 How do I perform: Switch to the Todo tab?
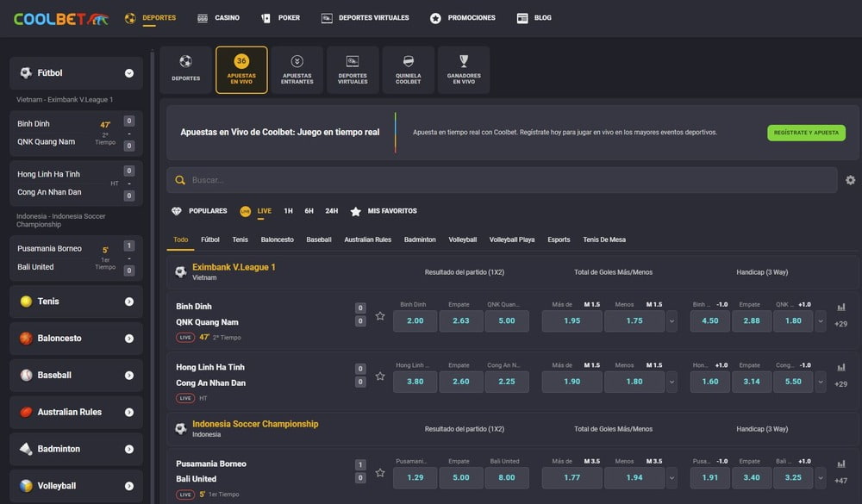click(x=180, y=240)
